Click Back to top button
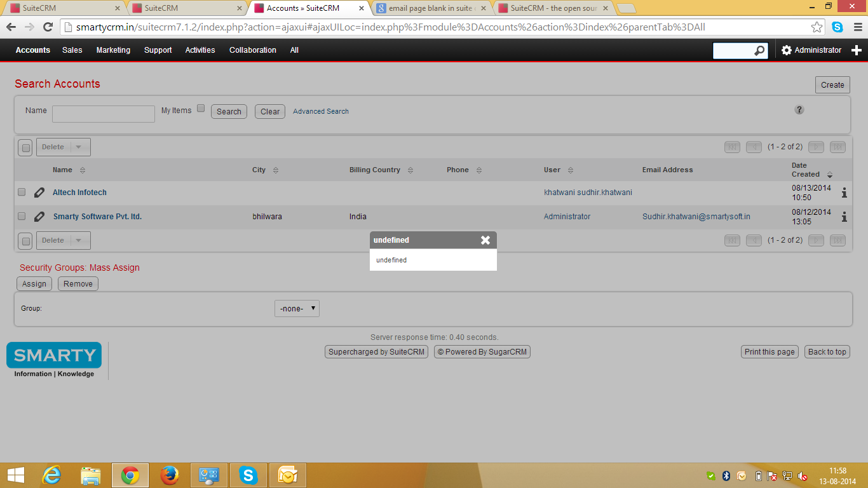Viewport: 868px width, 488px height. [x=827, y=352]
